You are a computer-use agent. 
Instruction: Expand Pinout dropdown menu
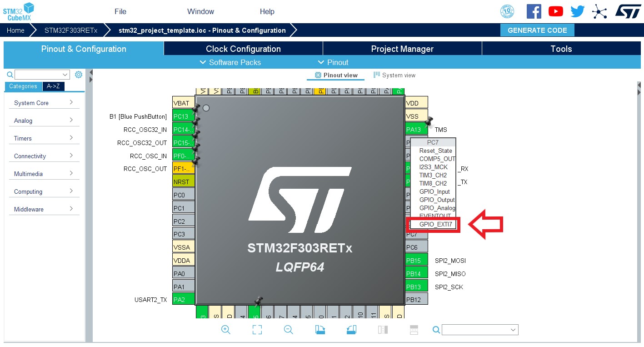(x=333, y=62)
